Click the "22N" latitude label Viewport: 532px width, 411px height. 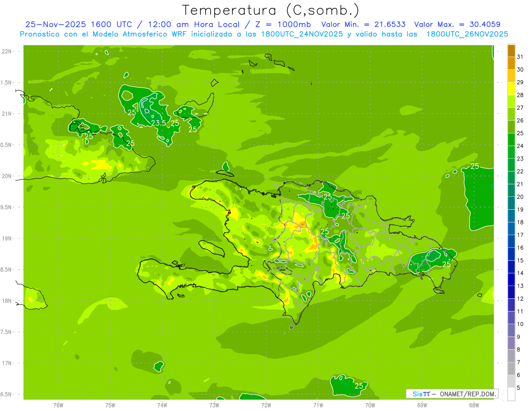click(7, 51)
